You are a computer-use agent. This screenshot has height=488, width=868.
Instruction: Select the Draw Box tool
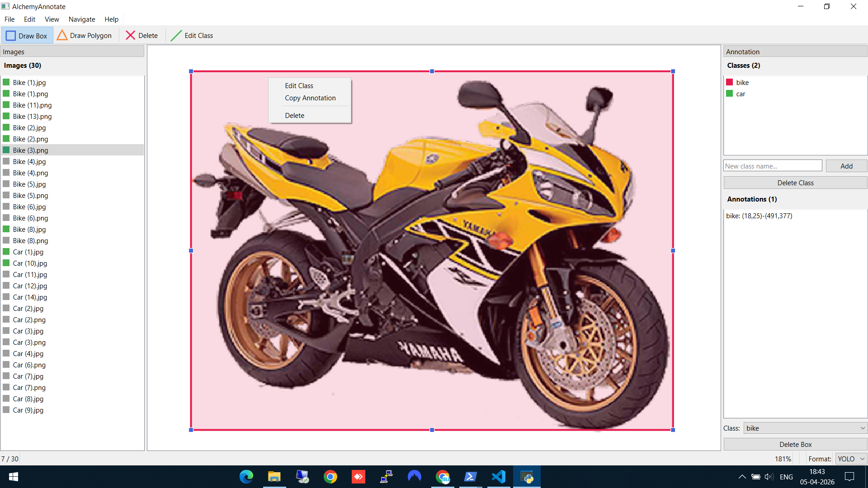point(27,35)
